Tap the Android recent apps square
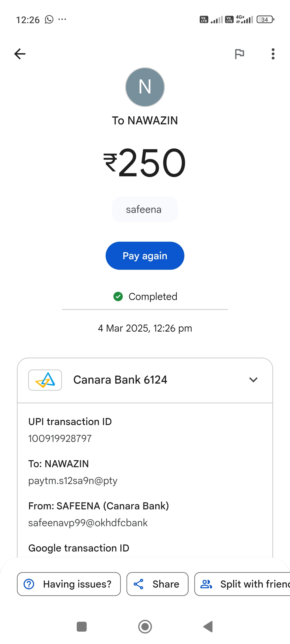 (82, 626)
